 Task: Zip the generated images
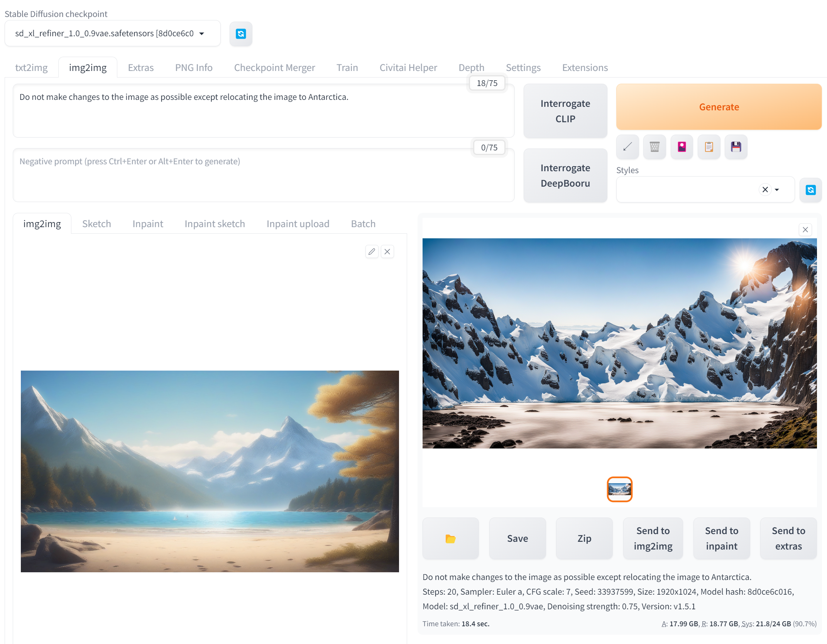click(x=584, y=538)
